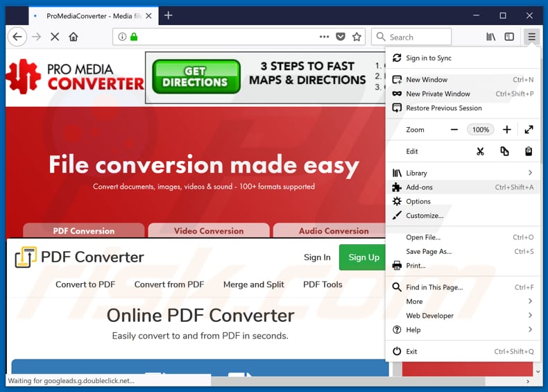Click the Search box in toolbar
The width and height of the screenshot is (548, 392).
(x=411, y=37)
